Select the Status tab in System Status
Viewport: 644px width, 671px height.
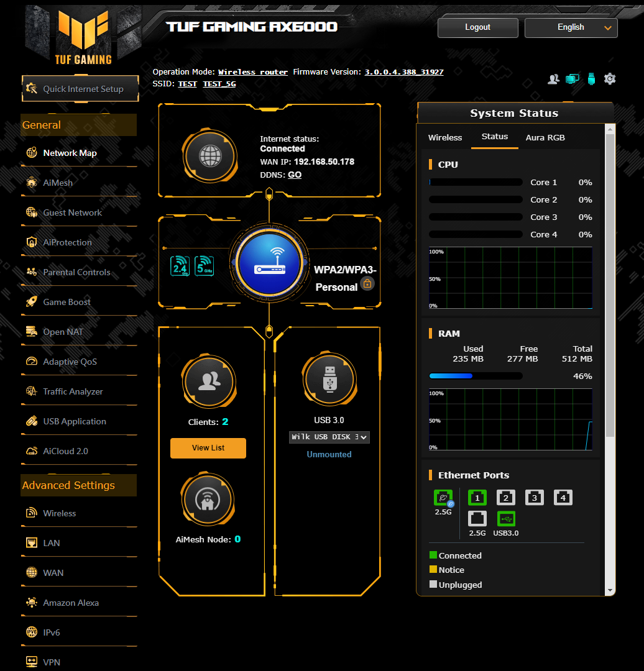click(x=495, y=137)
